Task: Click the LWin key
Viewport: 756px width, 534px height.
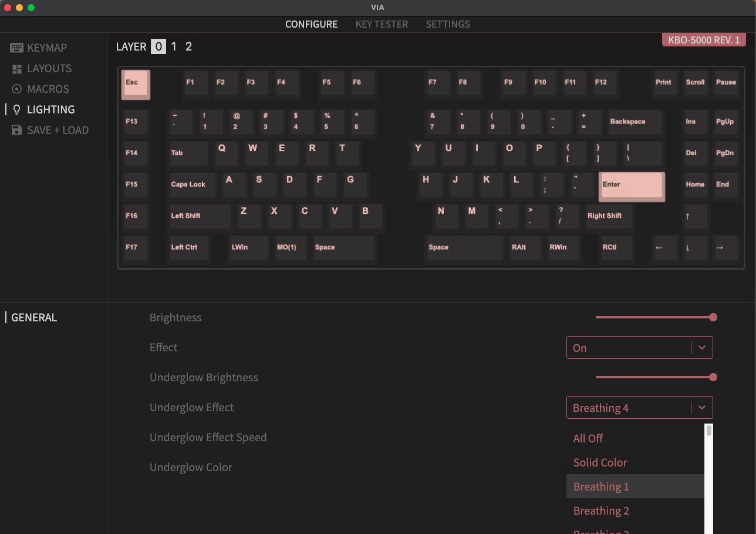Action: [249, 248]
